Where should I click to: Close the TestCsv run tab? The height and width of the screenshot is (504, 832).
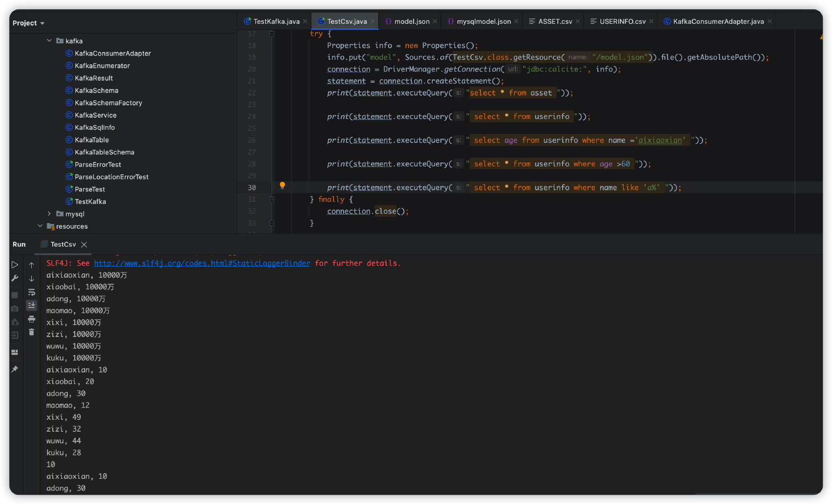coord(84,245)
